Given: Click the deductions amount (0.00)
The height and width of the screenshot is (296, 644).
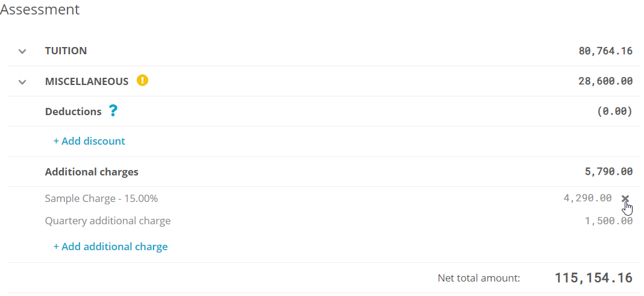Looking at the screenshot, I should click(614, 112).
